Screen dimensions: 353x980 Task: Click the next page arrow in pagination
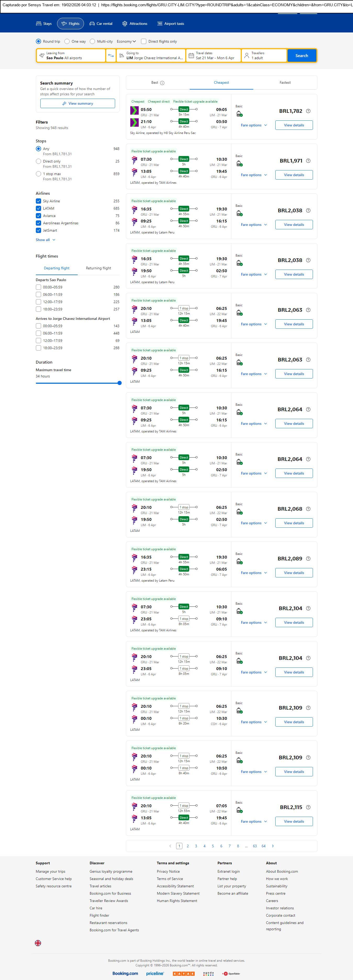click(x=273, y=846)
